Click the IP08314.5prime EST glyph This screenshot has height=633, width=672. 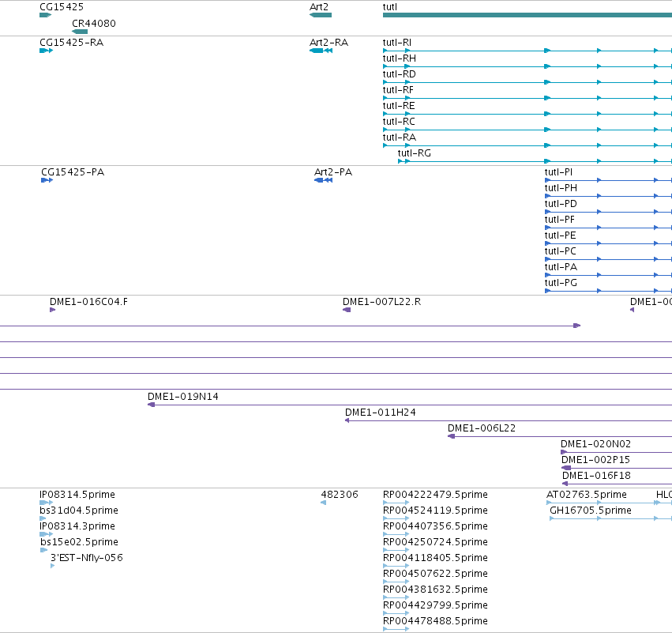pos(47,503)
